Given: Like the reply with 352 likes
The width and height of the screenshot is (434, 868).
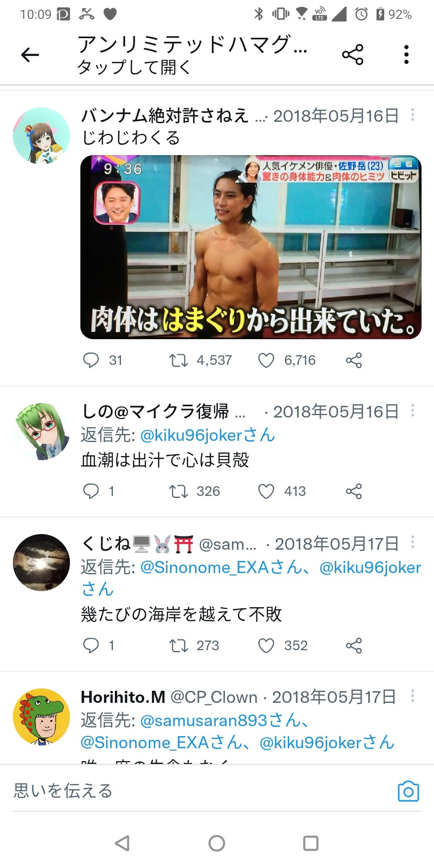Looking at the screenshot, I should [x=266, y=646].
